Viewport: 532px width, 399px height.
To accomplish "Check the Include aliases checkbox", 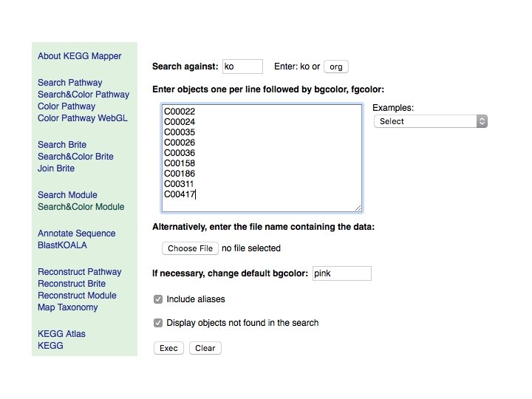I will pyautogui.click(x=158, y=299).
